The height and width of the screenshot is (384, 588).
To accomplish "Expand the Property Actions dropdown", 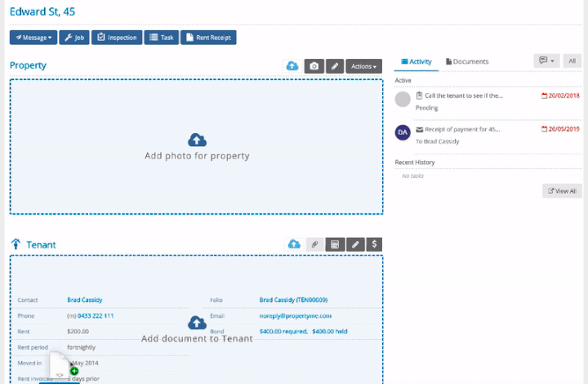I will (x=363, y=66).
